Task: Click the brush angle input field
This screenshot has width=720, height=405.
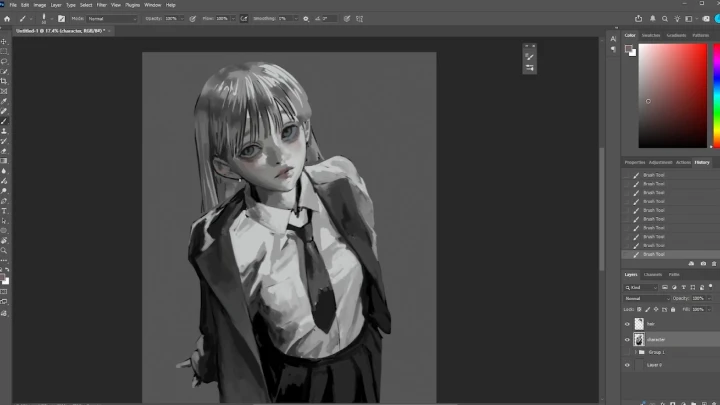Action: click(x=328, y=19)
